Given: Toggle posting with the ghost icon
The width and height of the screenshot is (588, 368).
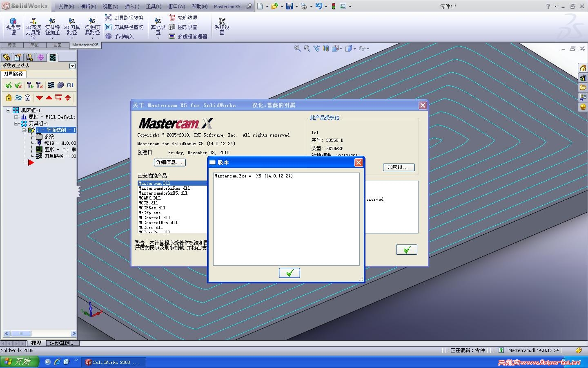Looking at the screenshot, I should [x=28, y=98].
